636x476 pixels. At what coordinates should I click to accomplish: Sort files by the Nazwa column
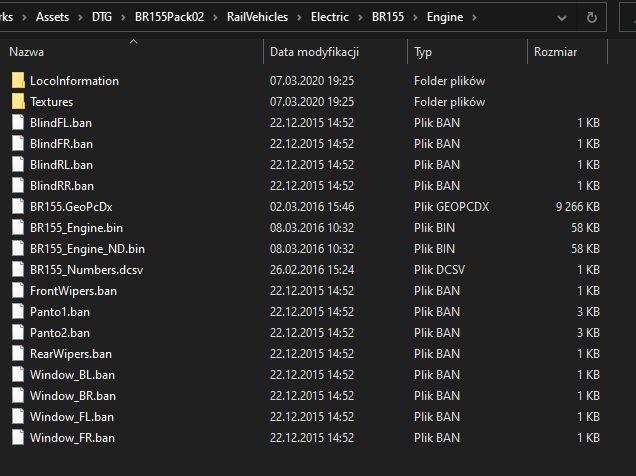coord(27,52)
